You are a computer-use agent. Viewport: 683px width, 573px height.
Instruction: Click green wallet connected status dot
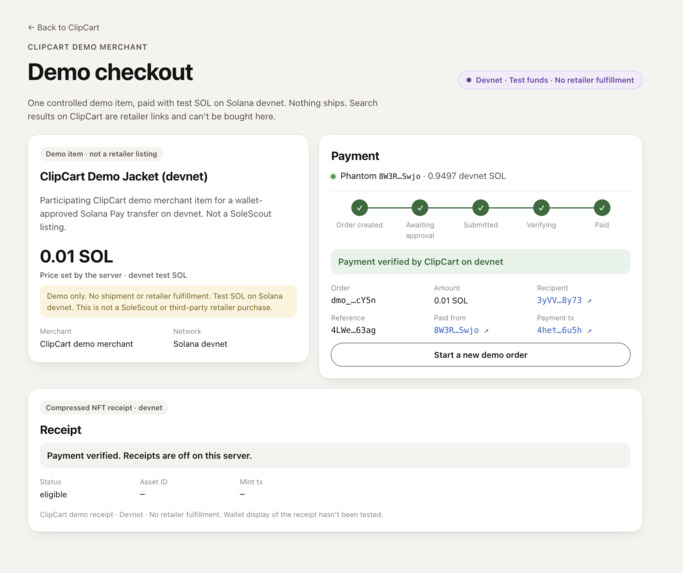click(x=333, y=176)
